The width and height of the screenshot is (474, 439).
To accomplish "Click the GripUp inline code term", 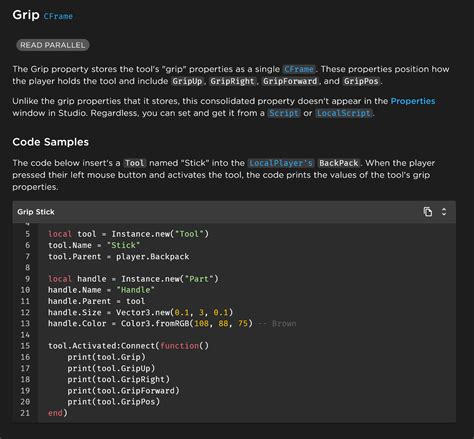I will pos(187,81).
